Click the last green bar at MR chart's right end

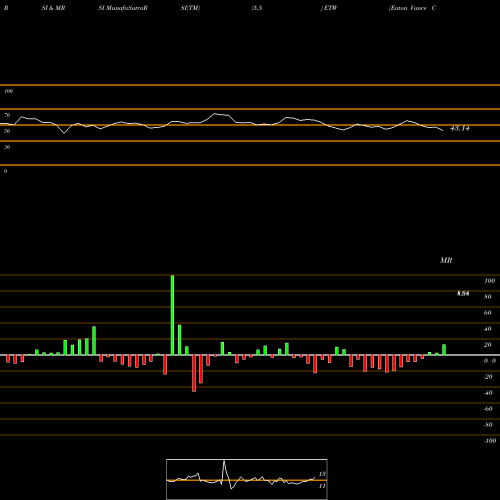click(444, 350)
